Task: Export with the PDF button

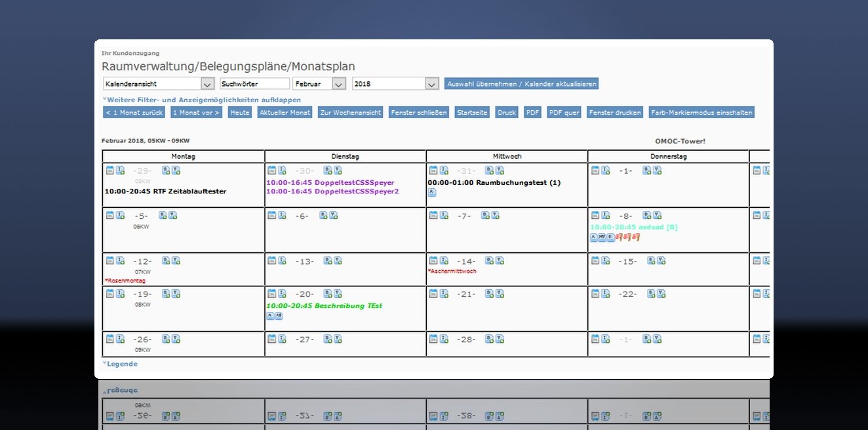Action: [x=533, y=113]
